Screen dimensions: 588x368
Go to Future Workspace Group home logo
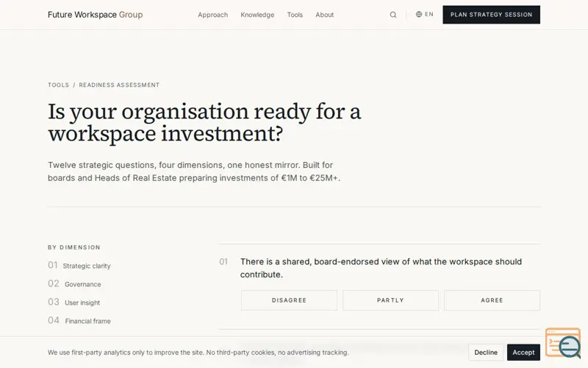[96, 15]
